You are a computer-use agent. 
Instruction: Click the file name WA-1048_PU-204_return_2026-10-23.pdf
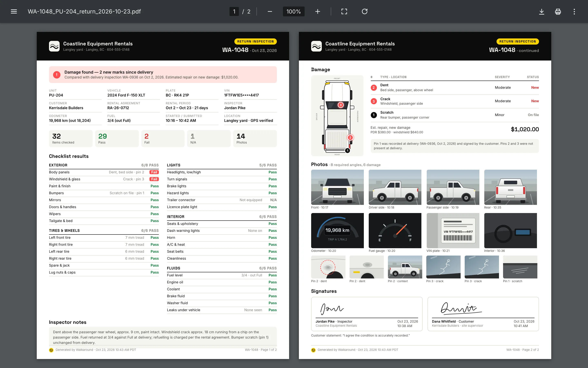[x=84, y=11]
